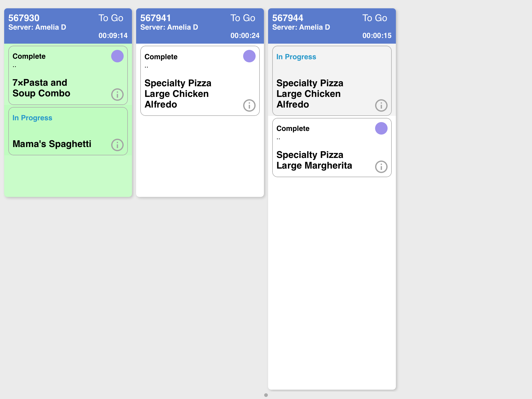Tap the In Progress label on Mama's Spaghetti

coord(32,118)
